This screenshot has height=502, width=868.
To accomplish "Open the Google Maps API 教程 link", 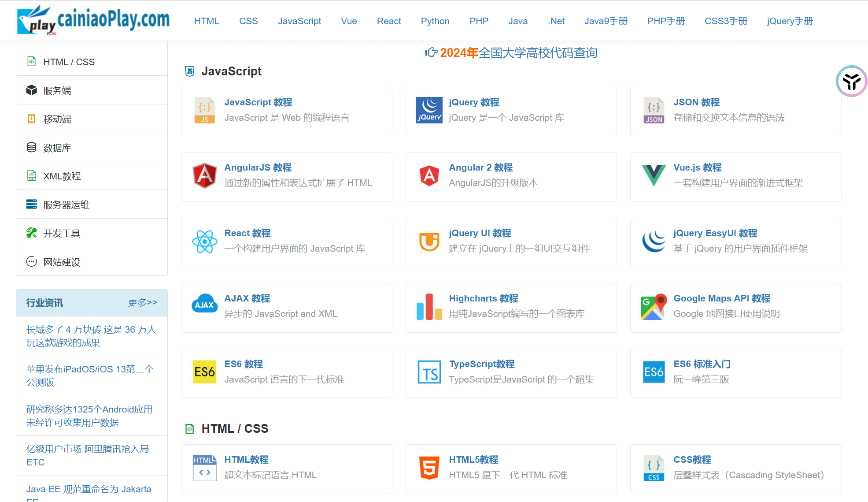I will click(722, 298).
